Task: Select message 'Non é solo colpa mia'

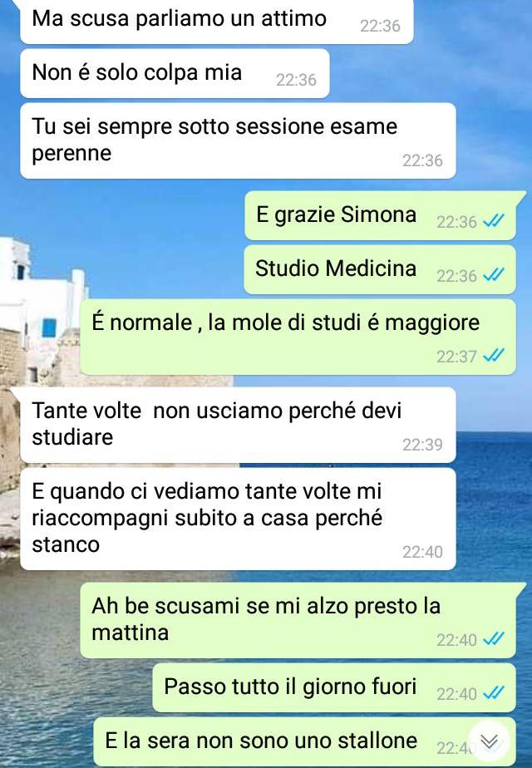Action: (x=175, y=73)
